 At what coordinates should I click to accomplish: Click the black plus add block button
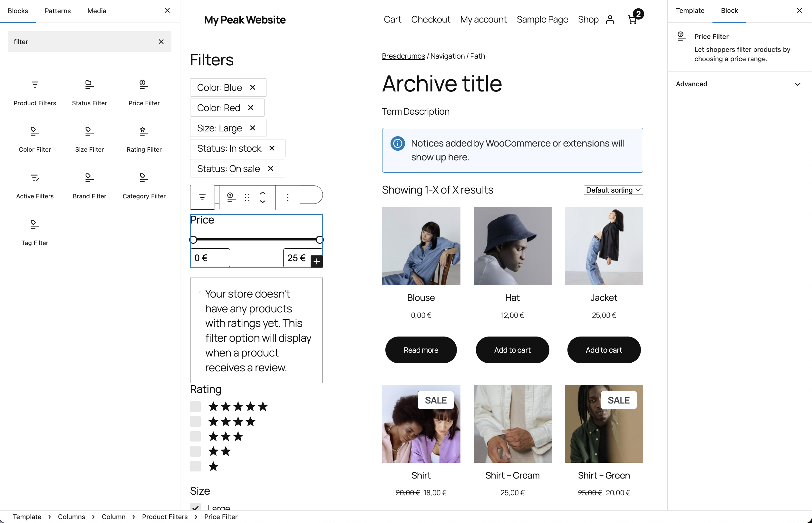(x=316, y=261)
